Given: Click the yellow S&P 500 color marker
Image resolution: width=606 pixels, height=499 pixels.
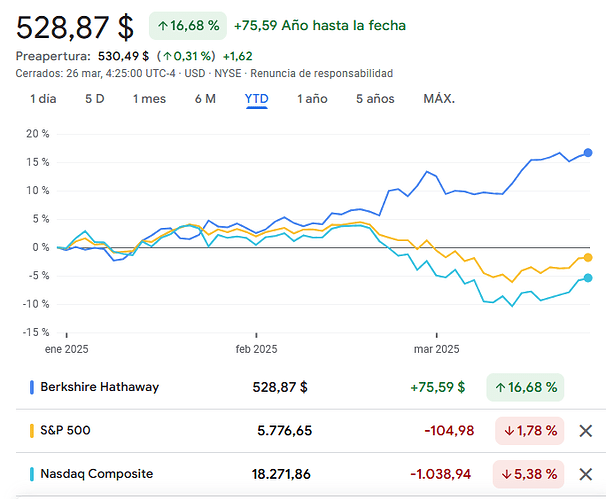Looking at the screenshot, I should 33,430.
